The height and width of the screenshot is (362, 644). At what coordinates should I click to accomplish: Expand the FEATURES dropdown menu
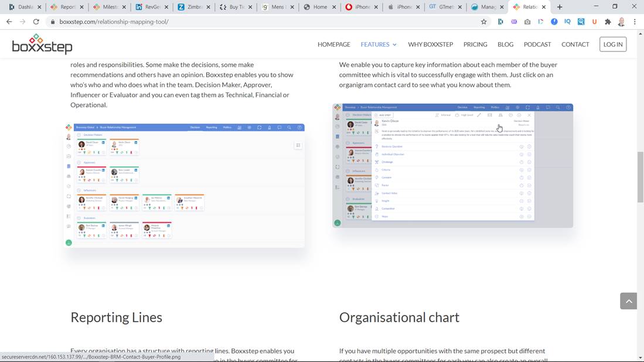(379, 45)
